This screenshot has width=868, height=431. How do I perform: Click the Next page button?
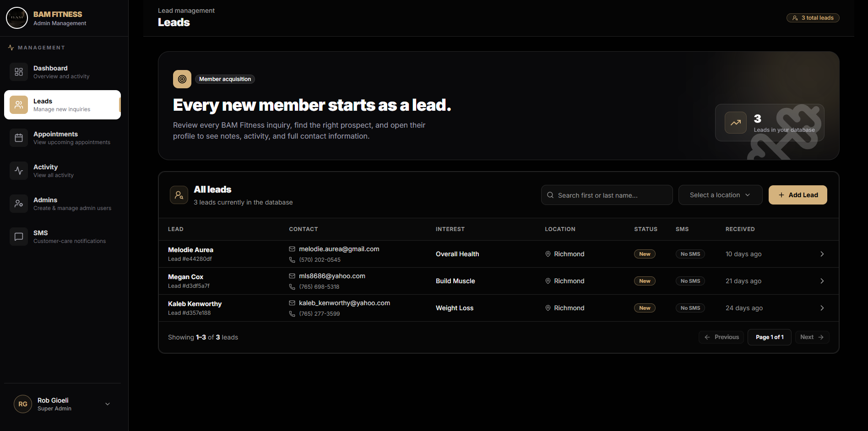[812, 337]
